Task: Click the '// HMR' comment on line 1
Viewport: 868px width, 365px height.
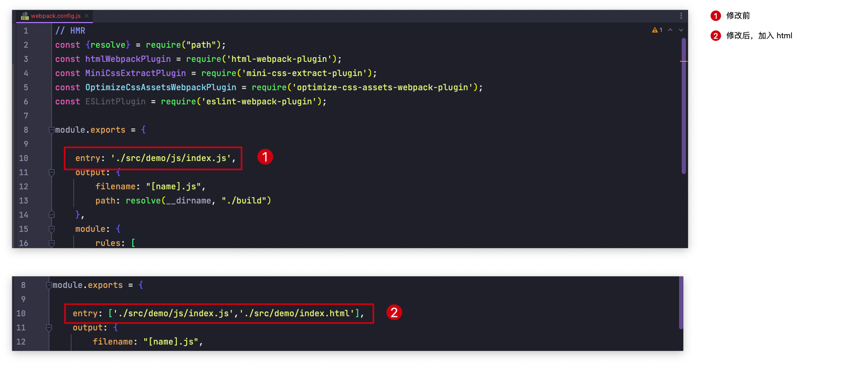Action: [70, 31]
